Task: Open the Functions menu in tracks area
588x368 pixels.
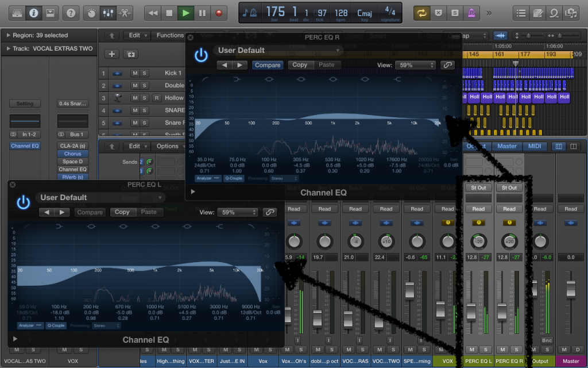Action: pos(171,35)
